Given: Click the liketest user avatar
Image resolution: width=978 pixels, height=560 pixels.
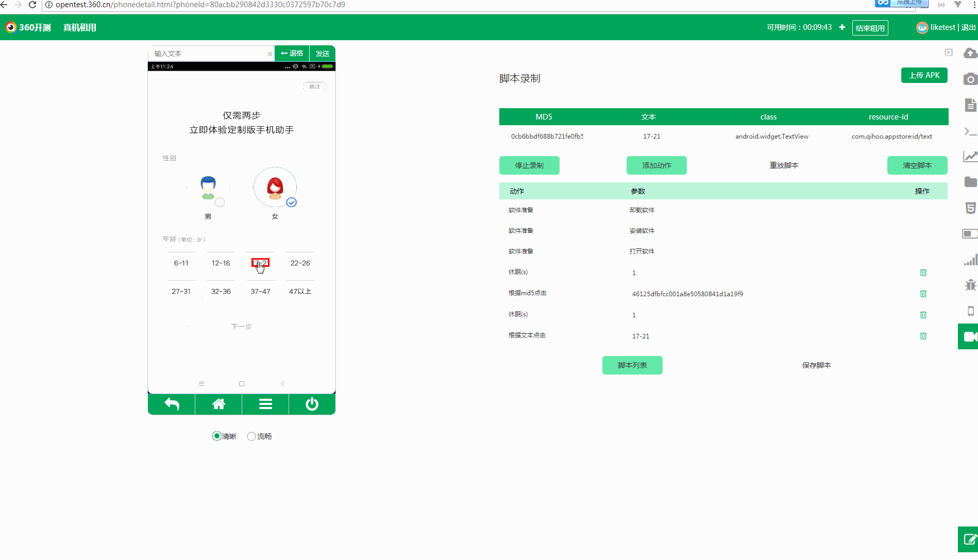Looking at the screenshot, I should (922, 28).
